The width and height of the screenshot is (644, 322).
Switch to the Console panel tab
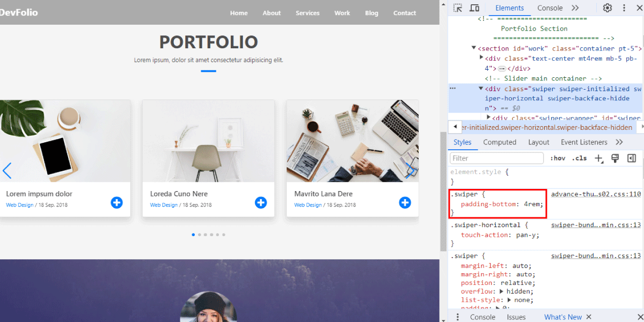pos(550,8)
